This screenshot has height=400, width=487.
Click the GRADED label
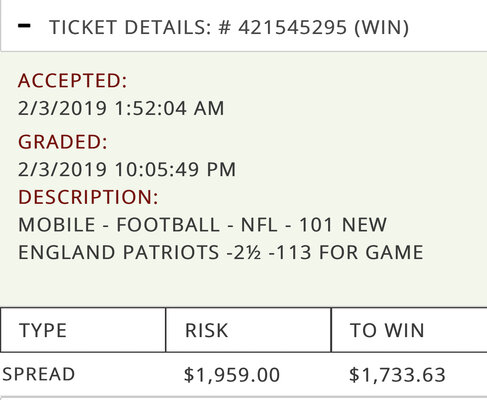tap(63, 142)
